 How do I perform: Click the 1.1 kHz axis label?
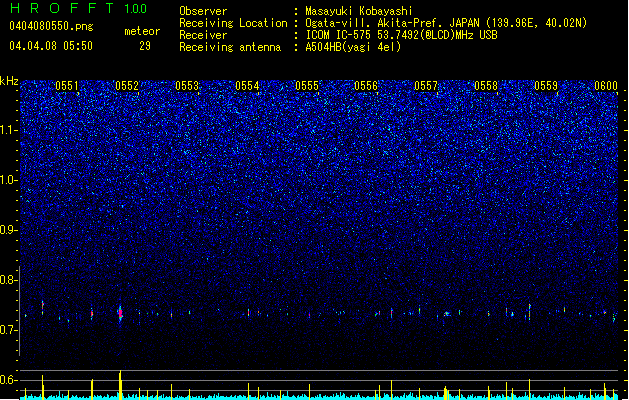click(8, 130)
